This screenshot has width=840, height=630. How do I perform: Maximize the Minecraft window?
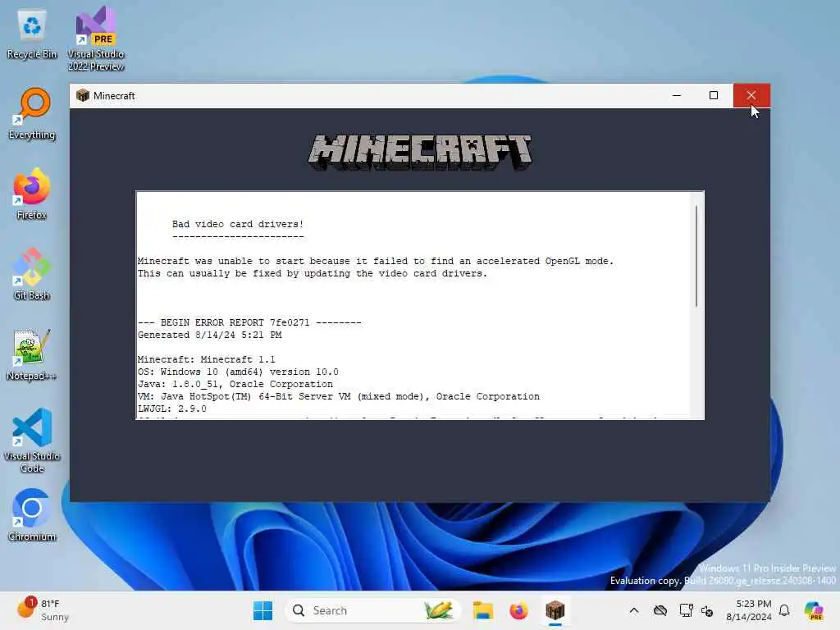click(x=714, y=95)
